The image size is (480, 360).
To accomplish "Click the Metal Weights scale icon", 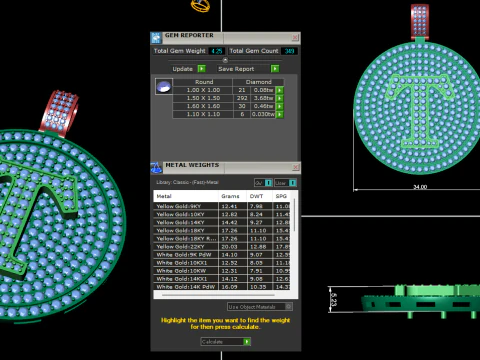I will 156,168.
